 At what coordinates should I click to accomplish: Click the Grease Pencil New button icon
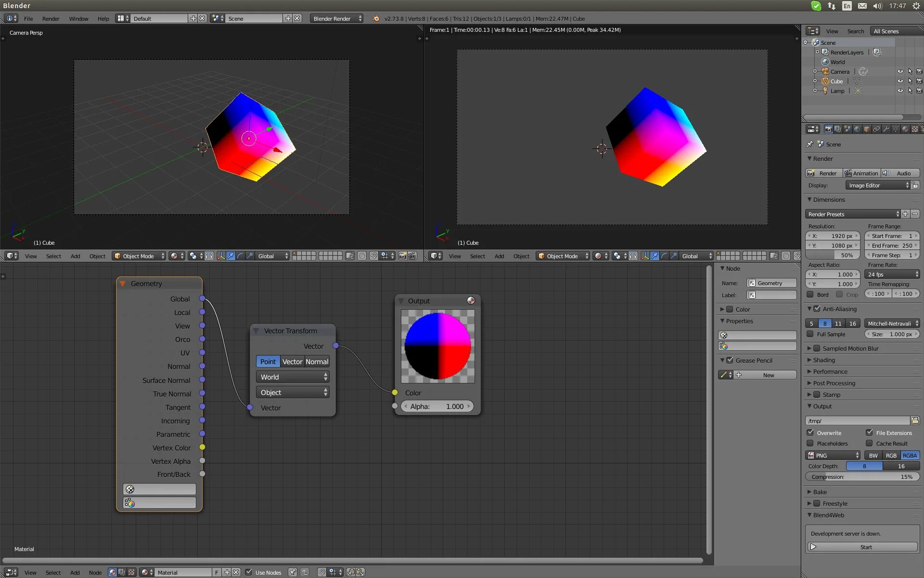click(739, 375)
